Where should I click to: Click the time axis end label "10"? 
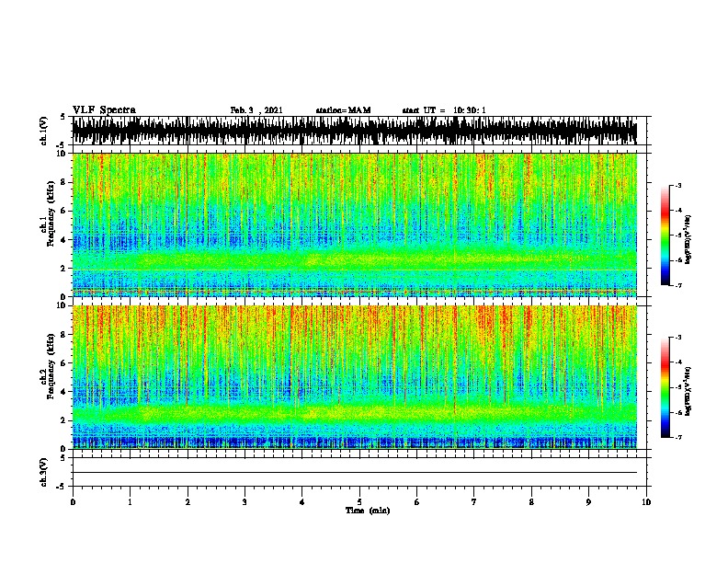coord(646,502)
